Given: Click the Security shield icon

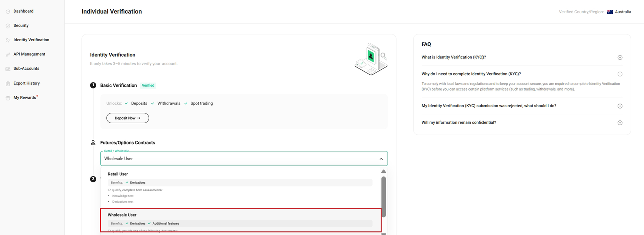Looking at the screenshot, I should click(8, 26).
